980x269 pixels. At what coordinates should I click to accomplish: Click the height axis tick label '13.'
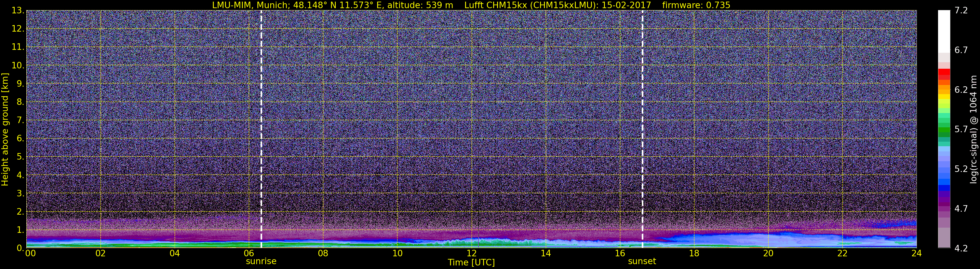18,11
